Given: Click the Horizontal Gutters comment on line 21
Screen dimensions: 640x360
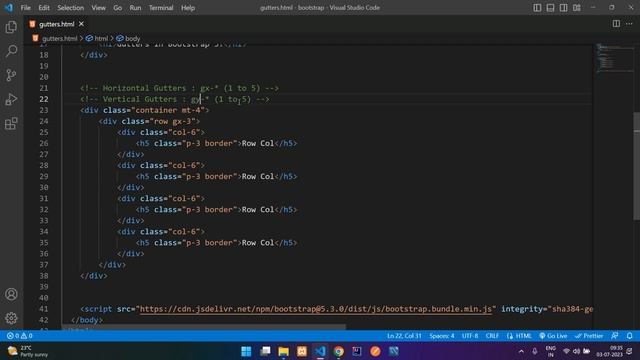Looking at the screenshot, I should 180,88.
